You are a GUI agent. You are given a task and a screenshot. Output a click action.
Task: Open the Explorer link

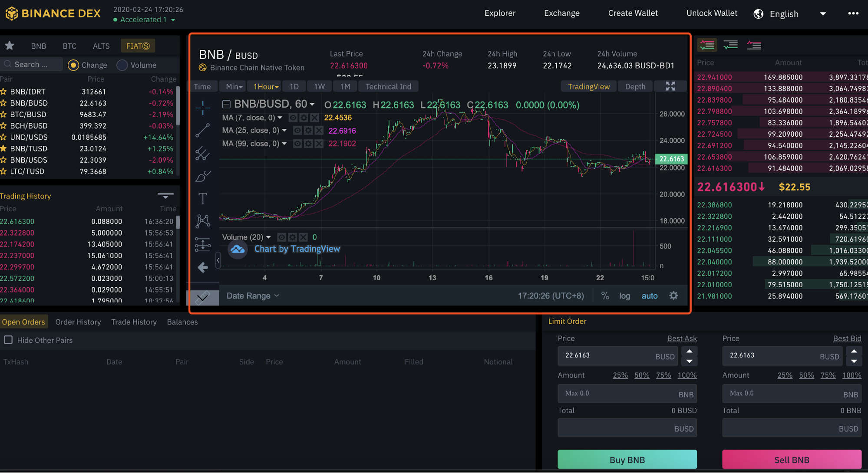coord(500,13)
